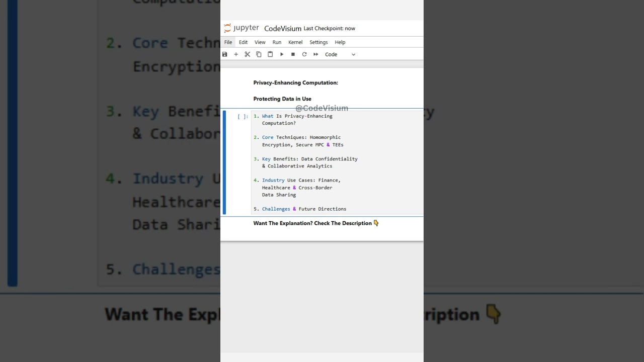Open the Kernel menu
644x362 pixels.
point(295,42)
